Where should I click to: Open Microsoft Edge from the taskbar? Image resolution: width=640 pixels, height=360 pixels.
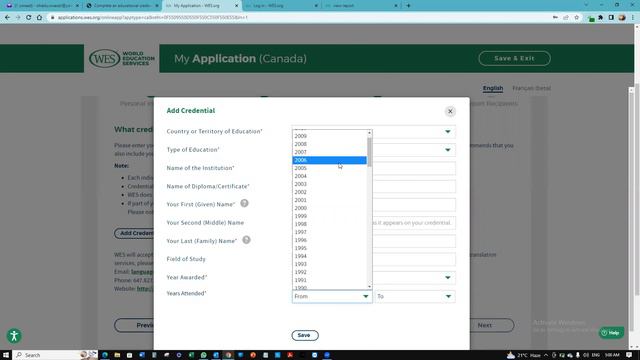point(105,355)
